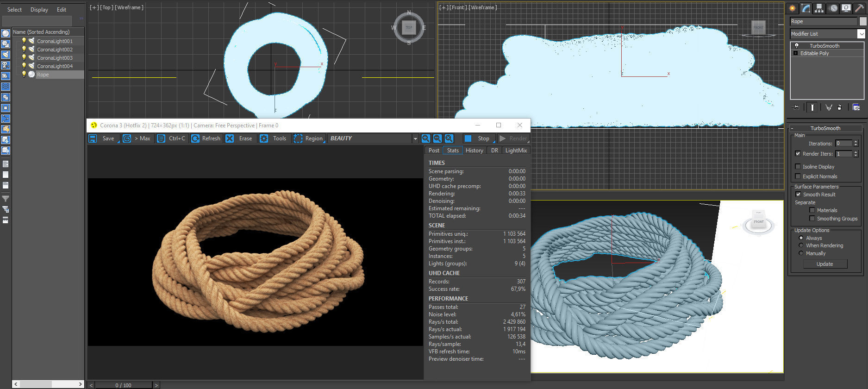This screenshot has width=868, height=389.
Task: Toggle the Display Cameras filter in Scene Explorer
Action: click(6, 65)
